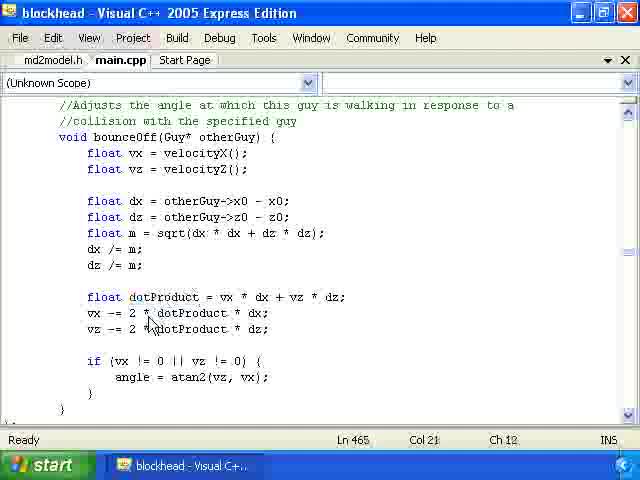This screenshot has width=640, height=480.
Task: Click the system tray expand arrow icon
Action: click(x=623, y=465)
